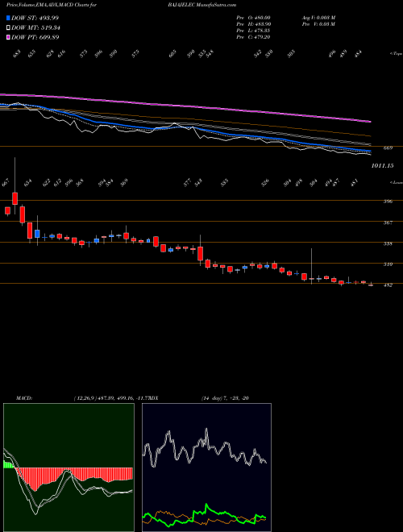Viewport: 403px width, 532px height.
Task: Click the ADX (14 day) values text
Action: (x=225, y=398)
